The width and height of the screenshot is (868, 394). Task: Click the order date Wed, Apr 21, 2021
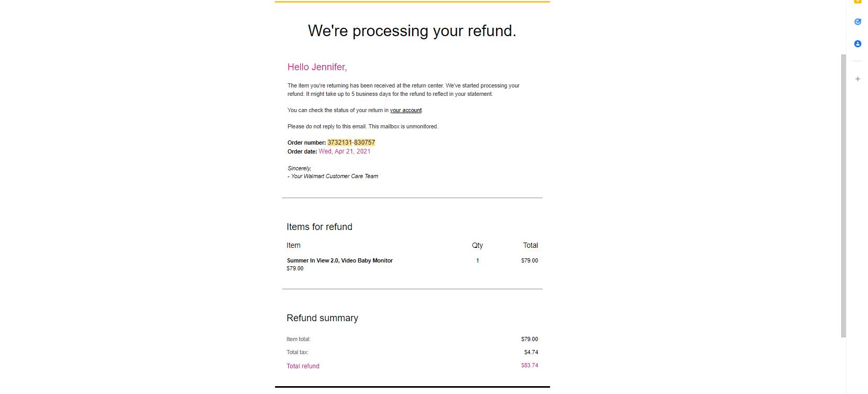(344, 151)
